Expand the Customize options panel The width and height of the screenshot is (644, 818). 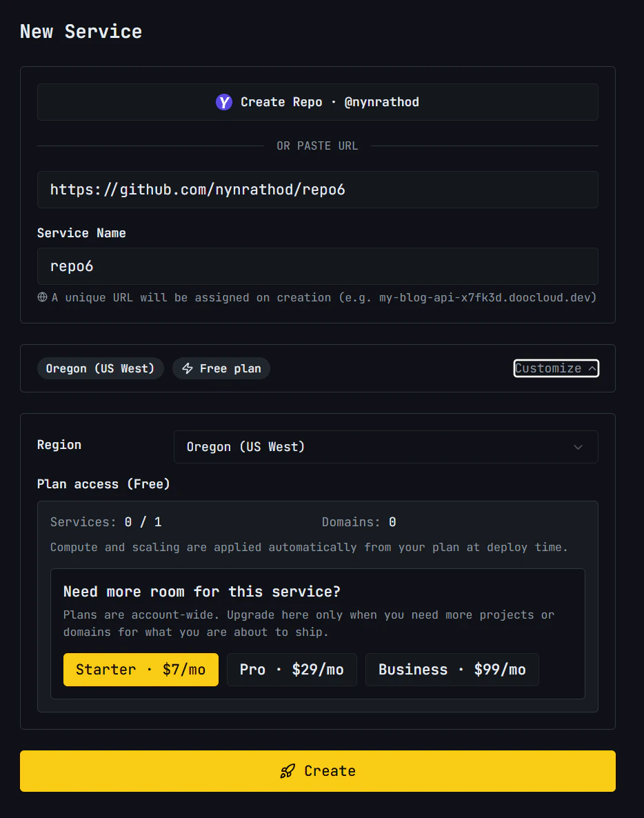click(556, 368)
